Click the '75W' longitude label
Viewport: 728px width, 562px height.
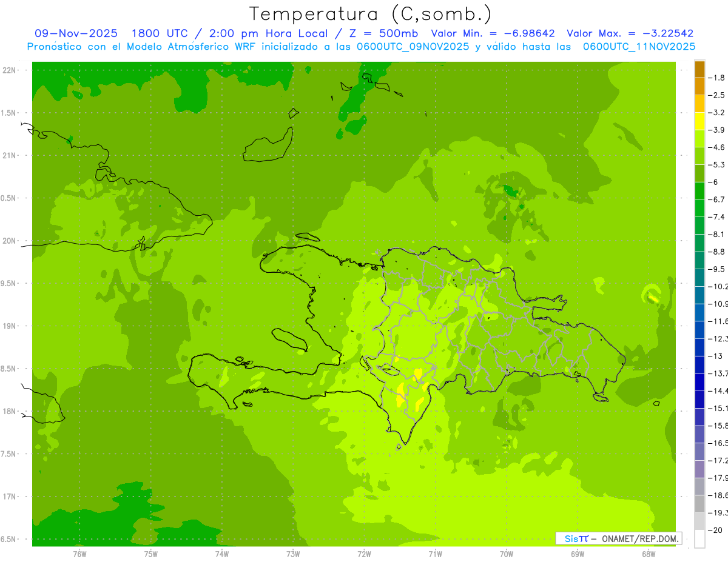[150, 554]
